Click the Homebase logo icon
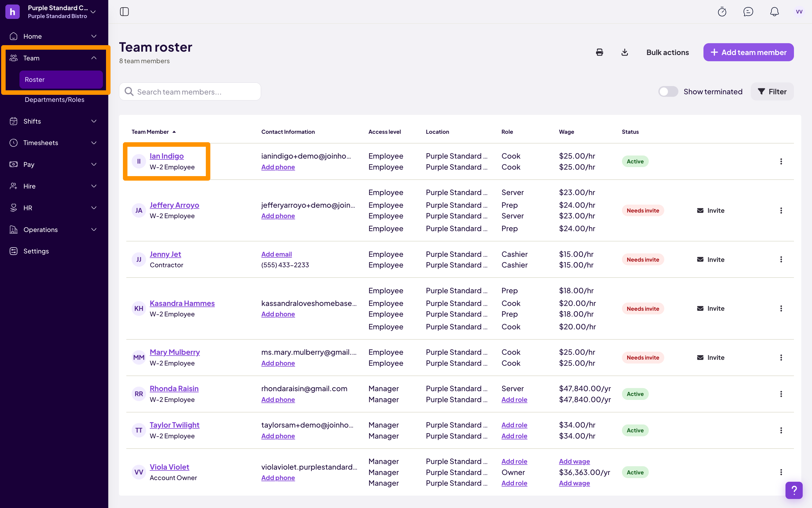Viewport: 812px width, 508px height. pos(12,12)
